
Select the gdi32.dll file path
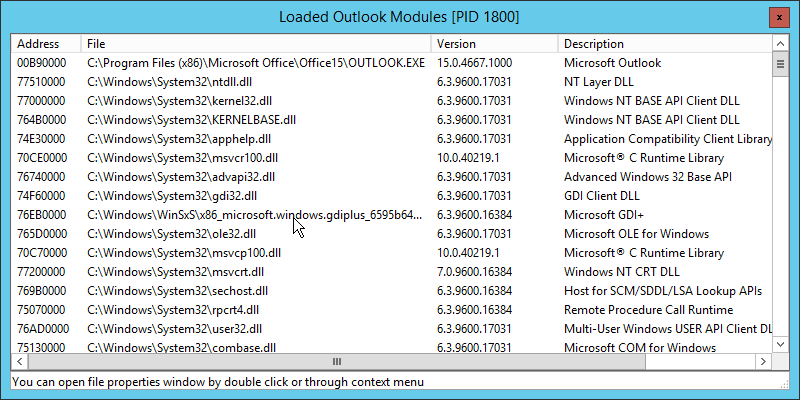click(x=172, y=196)
